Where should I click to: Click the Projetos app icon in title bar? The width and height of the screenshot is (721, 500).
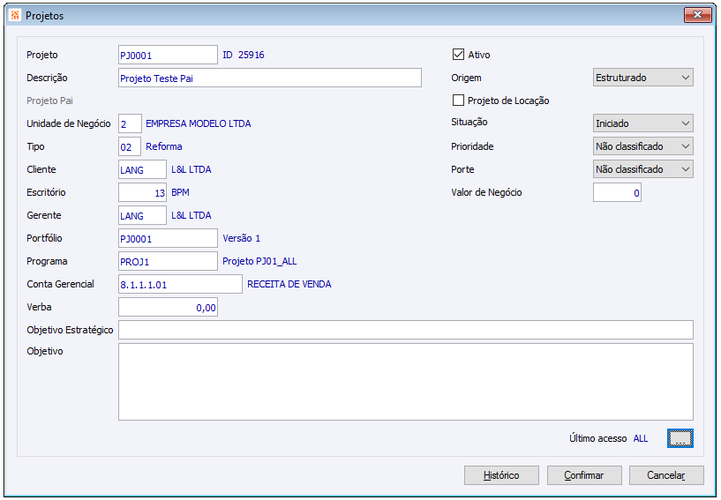click(15, 15)
